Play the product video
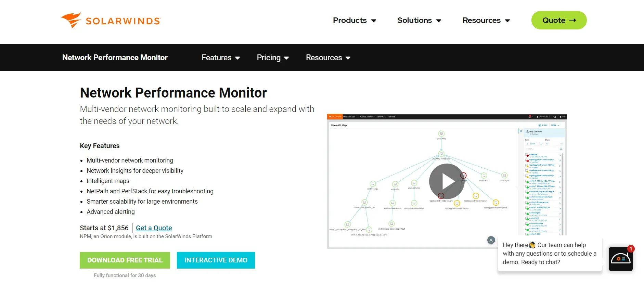Image resolution: width=644 pixels, height=284 pixels. point(447,181)
